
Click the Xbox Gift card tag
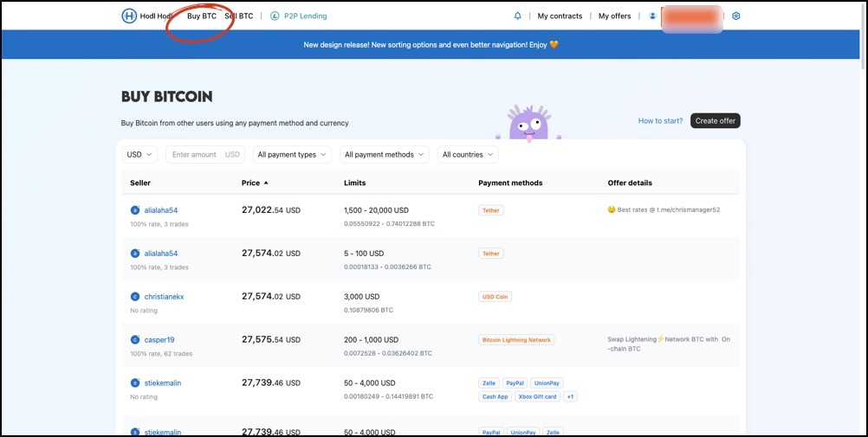pos(537,396)
